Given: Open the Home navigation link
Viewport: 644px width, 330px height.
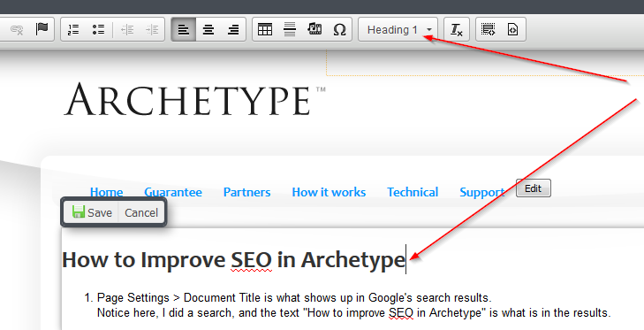Looking at the screenshot, I should click(x=106, y=192).
